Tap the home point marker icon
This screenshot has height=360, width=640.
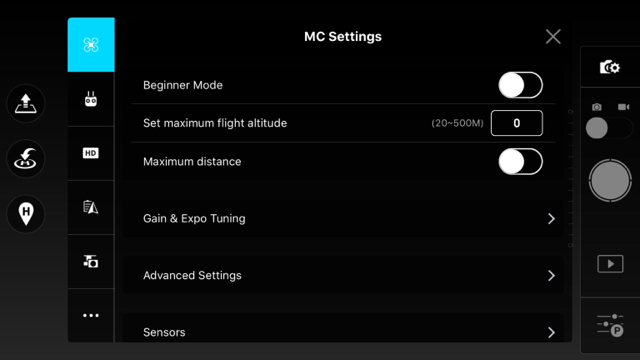pos(26,214)
